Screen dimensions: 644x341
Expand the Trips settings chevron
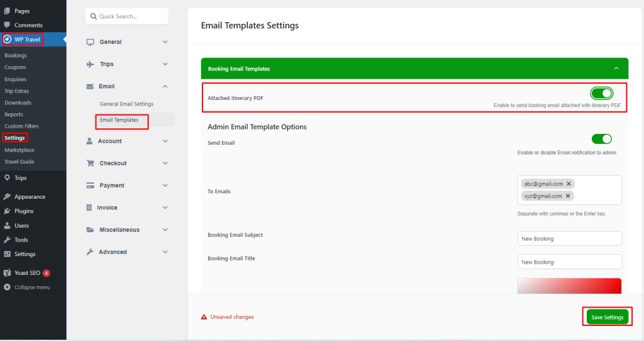coord(165,64)
